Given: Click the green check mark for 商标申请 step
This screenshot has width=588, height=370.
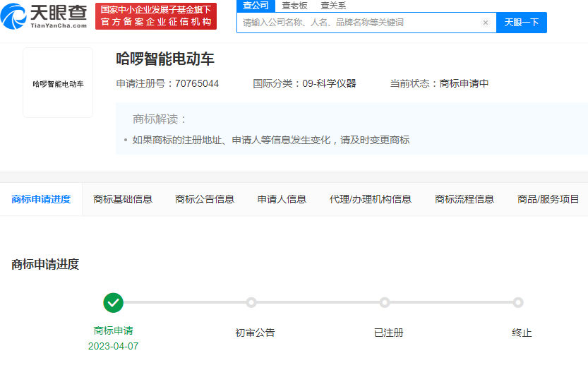Looking at the screenshot, I should (113, 302).
